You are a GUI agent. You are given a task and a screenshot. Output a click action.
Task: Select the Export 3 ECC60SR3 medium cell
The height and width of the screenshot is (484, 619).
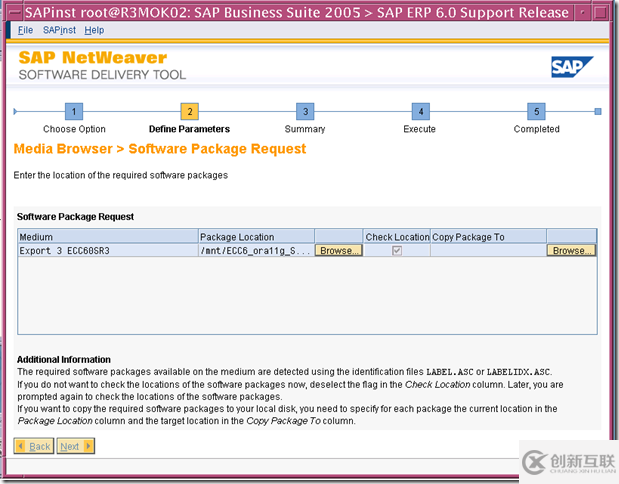(108, 251)
